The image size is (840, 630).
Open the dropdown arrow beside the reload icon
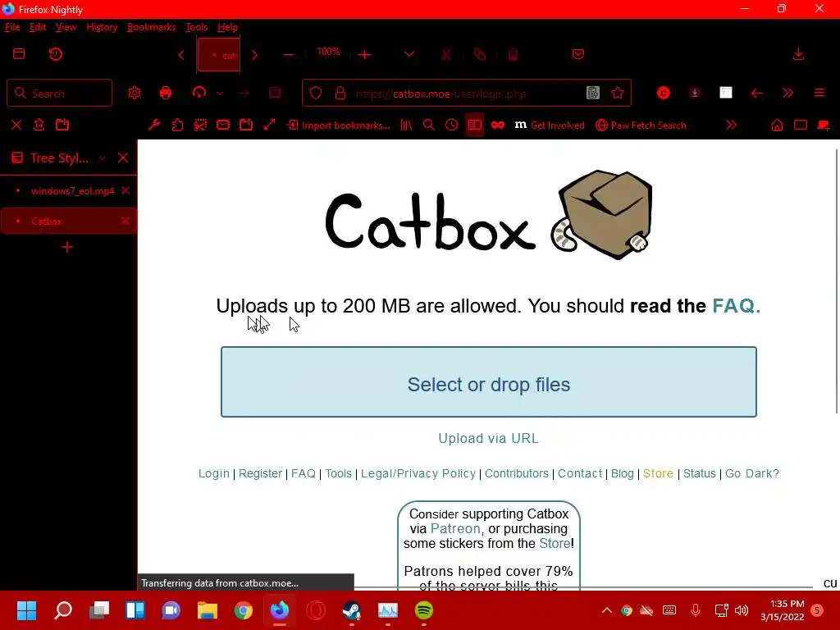220,94
